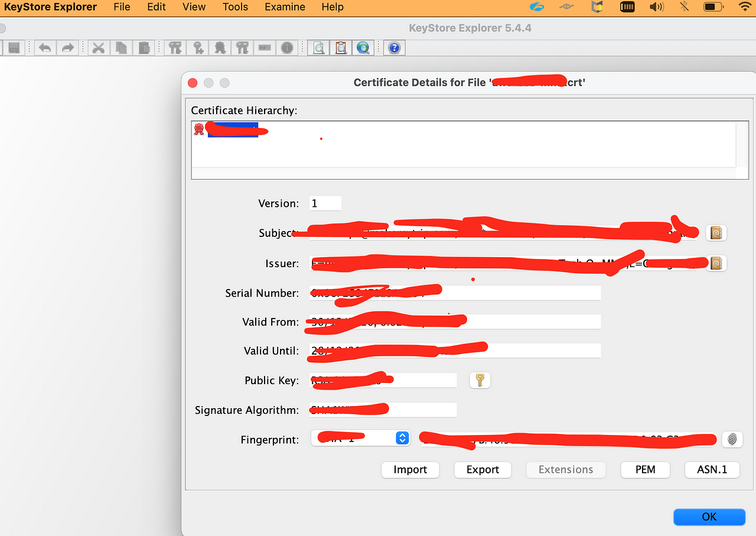Click the Paste clipboard toolbar icon
The image size is (756, 536).
(x=144, y=48)
